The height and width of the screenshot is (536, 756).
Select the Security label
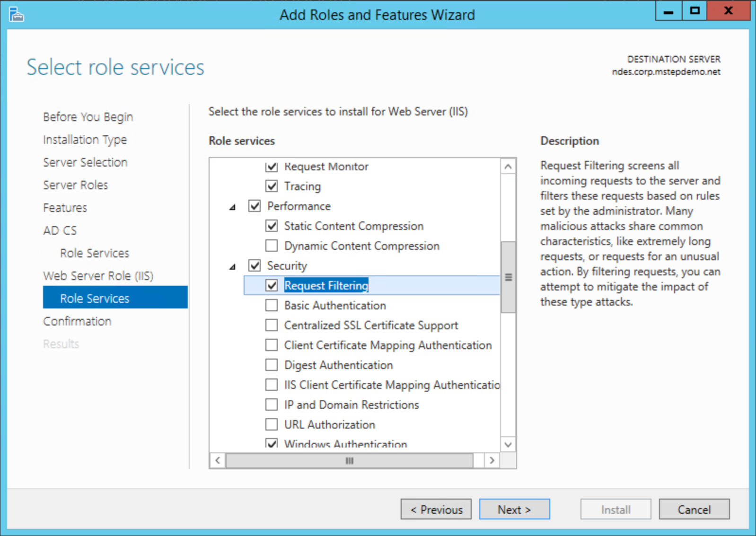pos(287,266)
